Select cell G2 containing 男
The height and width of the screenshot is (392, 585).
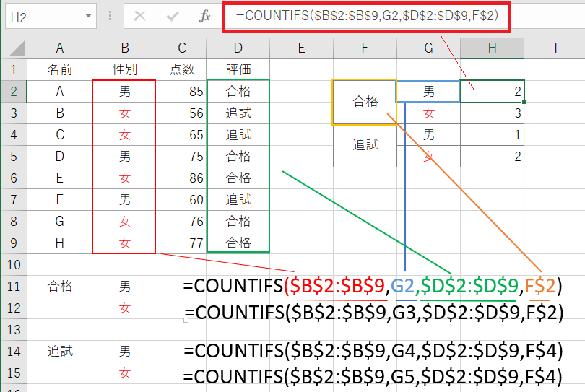[429, 92]
